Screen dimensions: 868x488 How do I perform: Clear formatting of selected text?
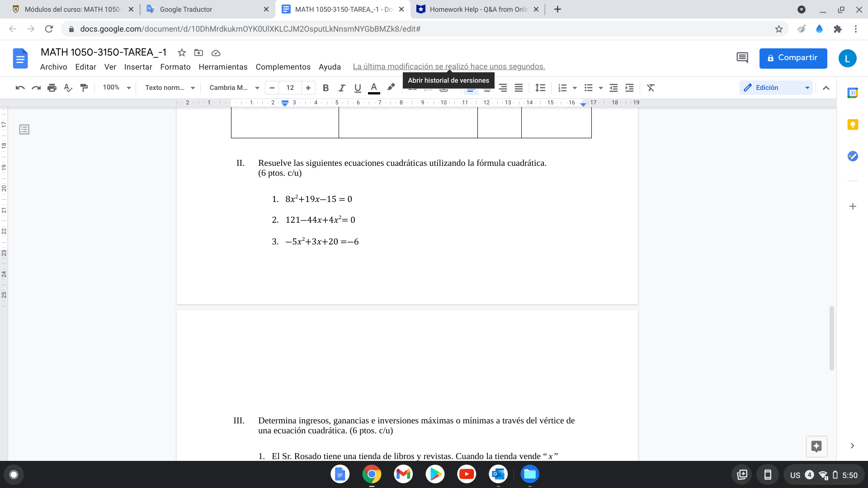(x=651, y=88)
